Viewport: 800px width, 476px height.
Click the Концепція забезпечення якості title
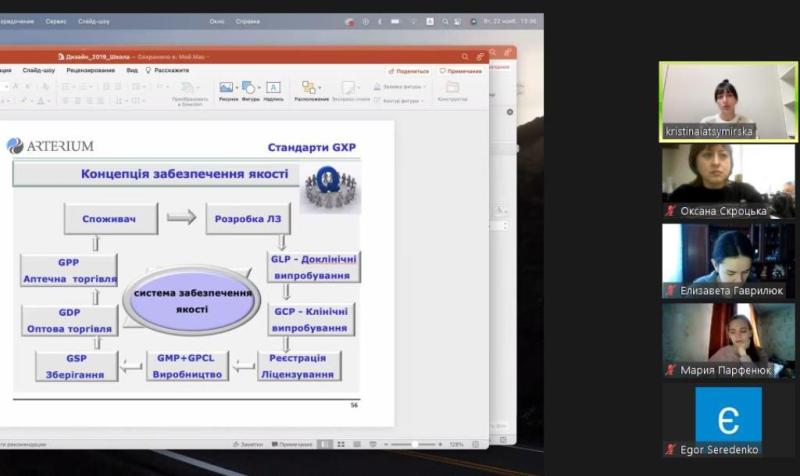pos(185,174)
